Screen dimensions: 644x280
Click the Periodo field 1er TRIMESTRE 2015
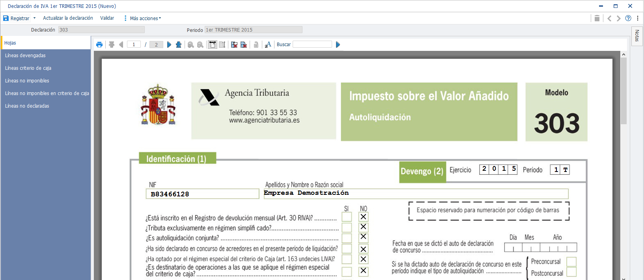click(254, 30)
